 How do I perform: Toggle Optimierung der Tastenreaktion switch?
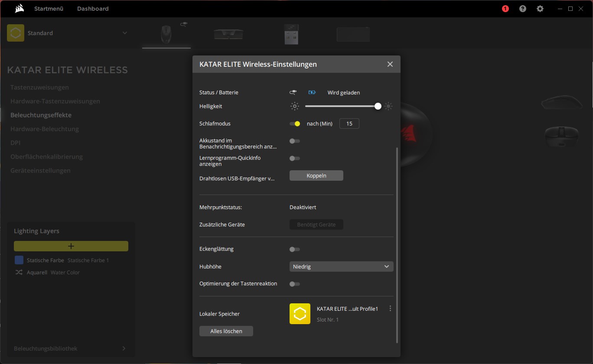click(x=295, y=284)
